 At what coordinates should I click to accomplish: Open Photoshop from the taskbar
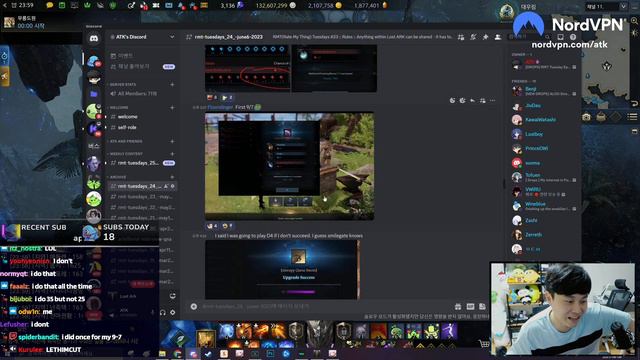coord(270,353)
